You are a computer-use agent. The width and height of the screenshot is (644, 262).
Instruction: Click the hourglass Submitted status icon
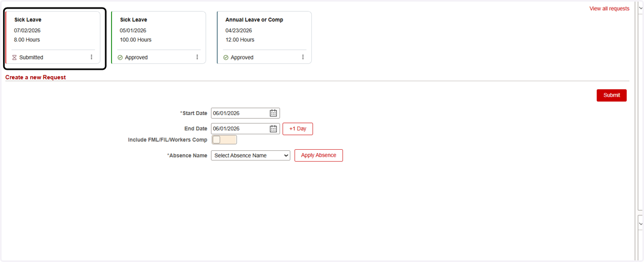coord(14,57)
